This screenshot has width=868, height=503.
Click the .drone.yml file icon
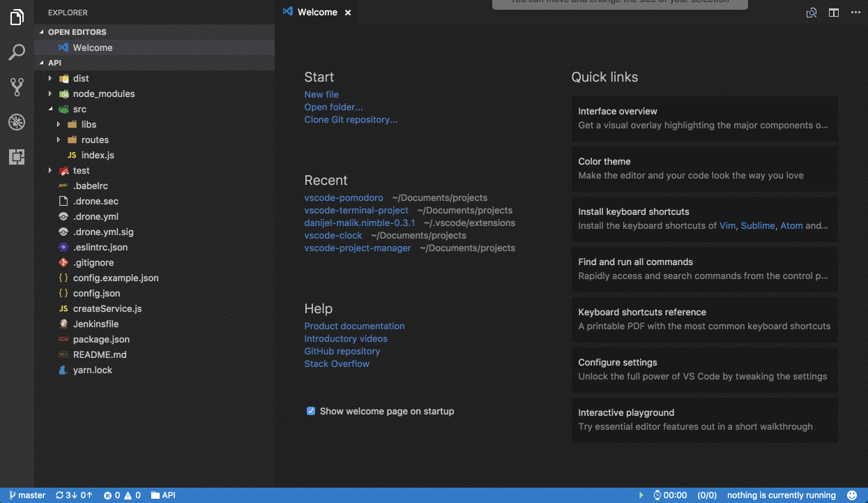pos(63,216)
